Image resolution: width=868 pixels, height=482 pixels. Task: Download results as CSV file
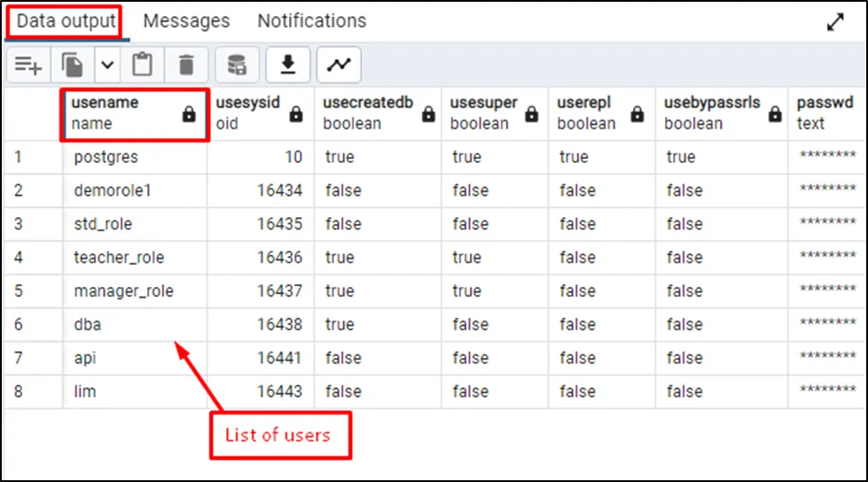(x=287, y=65)
